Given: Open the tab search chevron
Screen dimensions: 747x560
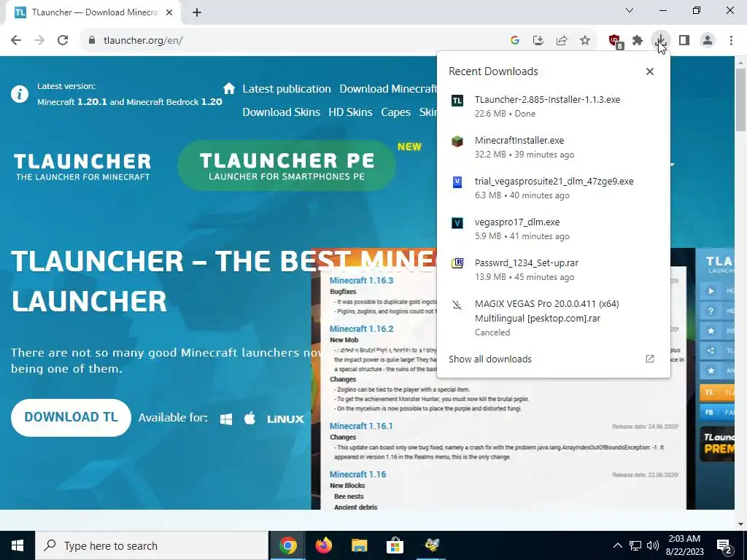Looking at the screenshot, I should (x=630, y=10).
